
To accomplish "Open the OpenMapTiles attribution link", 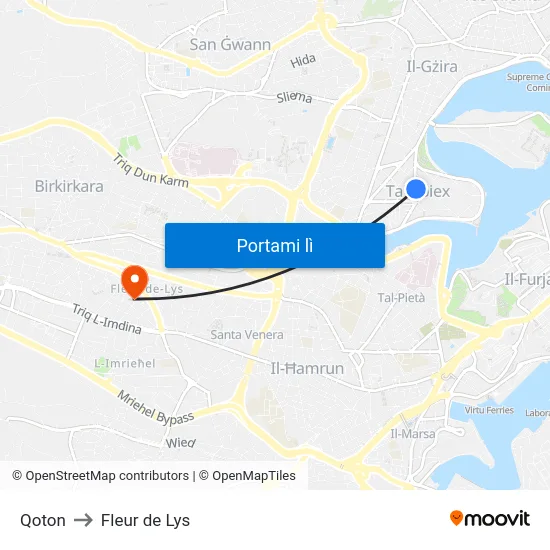I will pos(247,476).
